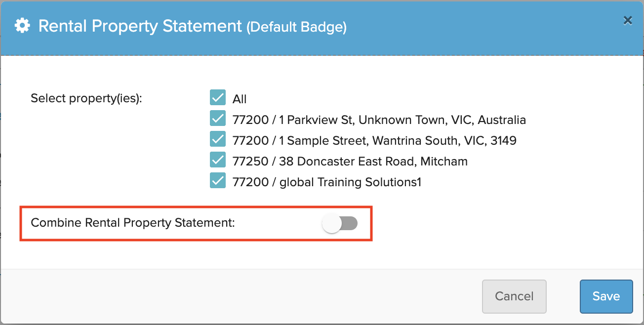Click the "Select property(ies):" label
Viewport: 644px width, 325px height.
pos(86,99)
